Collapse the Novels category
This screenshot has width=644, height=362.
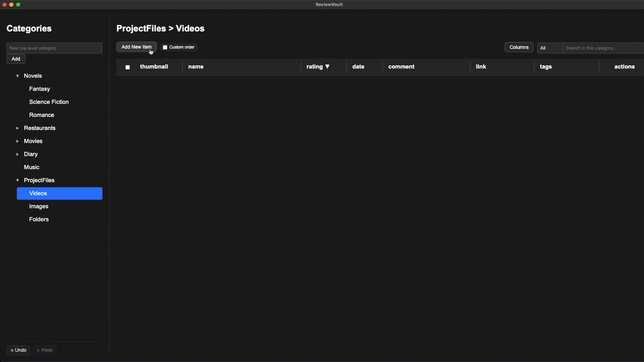pos(17,76)
